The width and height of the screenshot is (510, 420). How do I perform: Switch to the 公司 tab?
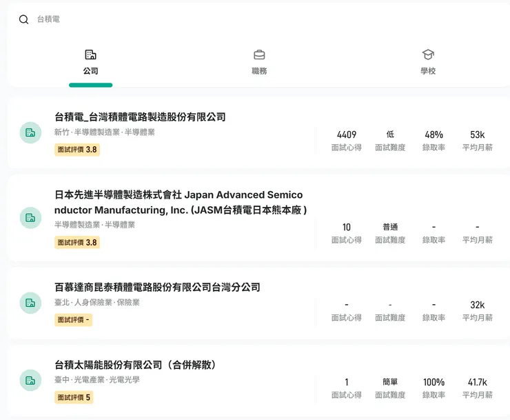[x=90, y=63]
